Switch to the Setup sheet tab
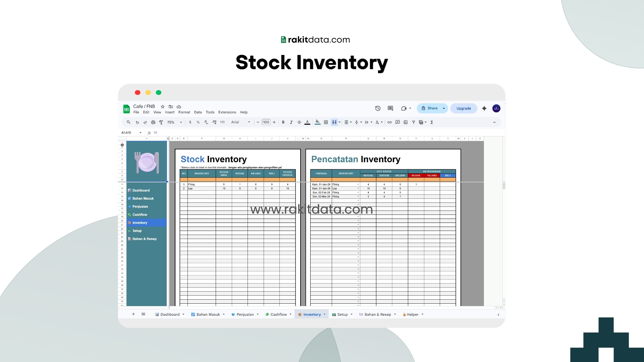Viewport: 644px width, 362px height. pyautogui.click(x=342, y=314)
